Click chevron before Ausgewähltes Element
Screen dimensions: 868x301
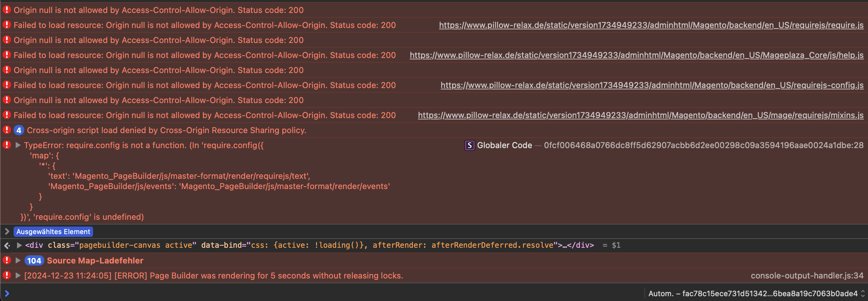click(7, 232)
